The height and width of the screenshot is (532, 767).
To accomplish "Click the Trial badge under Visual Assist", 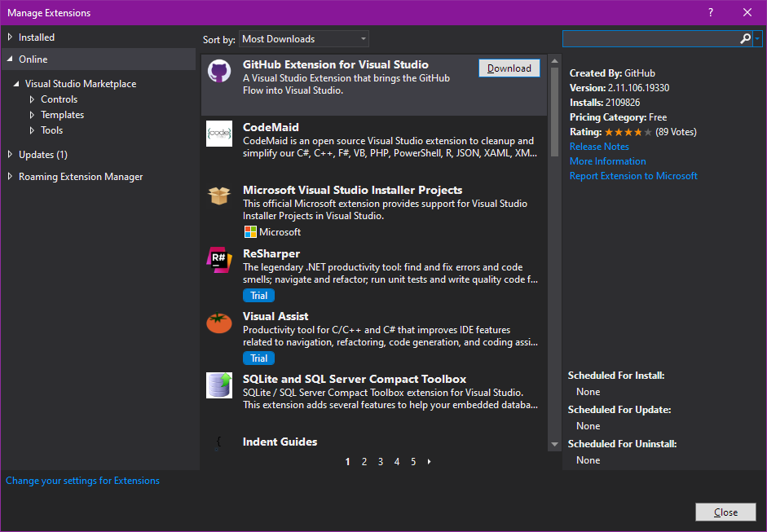I will [x=258, y=358].
